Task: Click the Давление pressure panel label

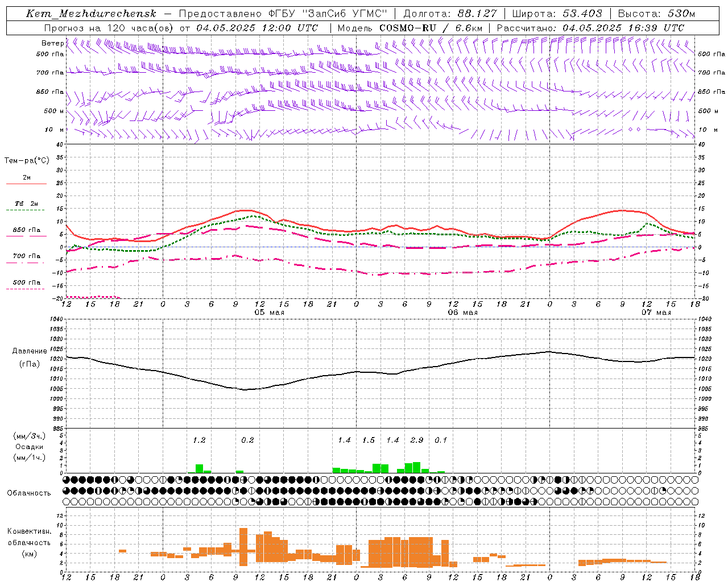Action: [29, 351]
